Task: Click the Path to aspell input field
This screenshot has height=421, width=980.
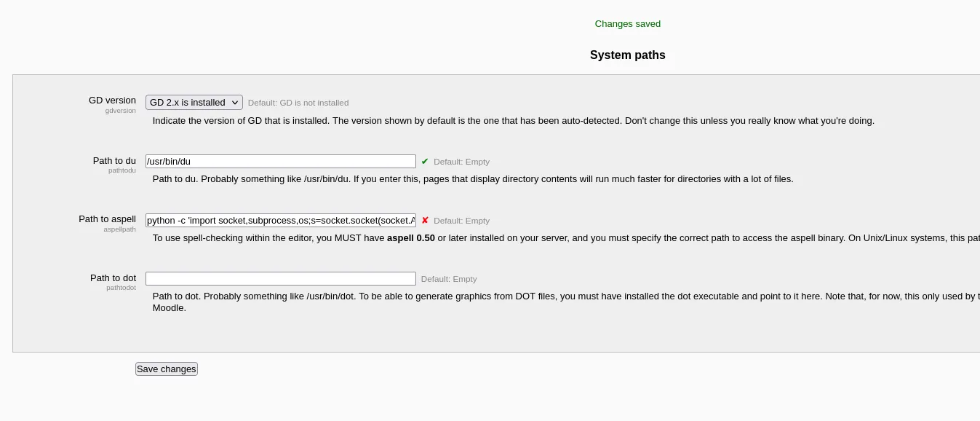Action: pos(280,221)
